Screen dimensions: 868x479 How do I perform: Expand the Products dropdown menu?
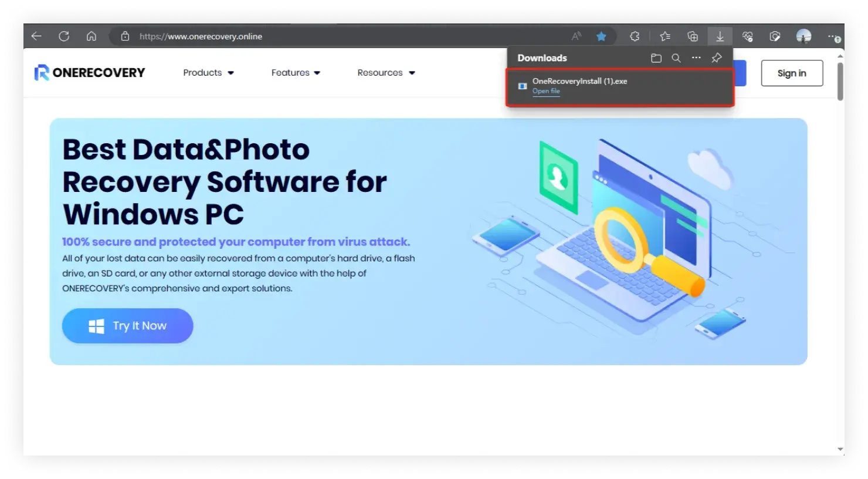coord(208,73)
